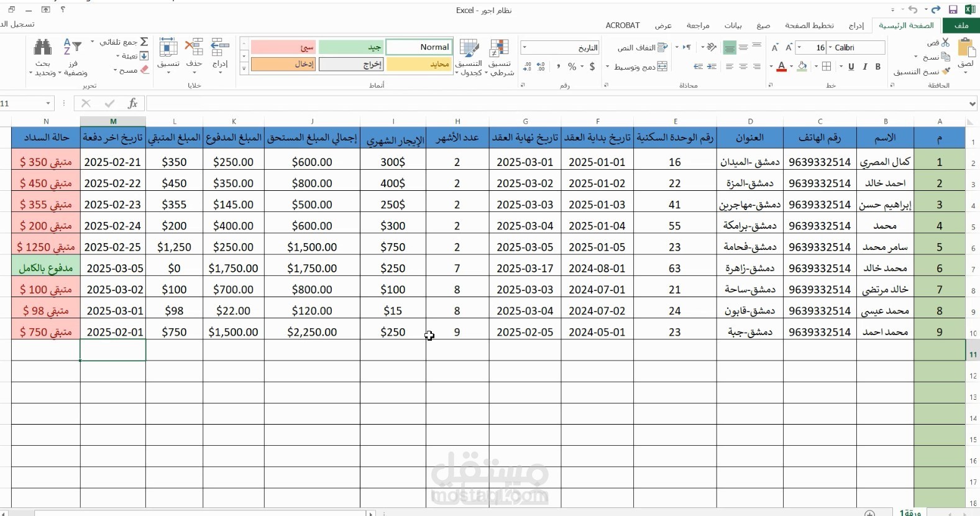Screen dimensions: 980x516
Task: Switch to Formulas (صيغ) tab
Action: point(763,25)
